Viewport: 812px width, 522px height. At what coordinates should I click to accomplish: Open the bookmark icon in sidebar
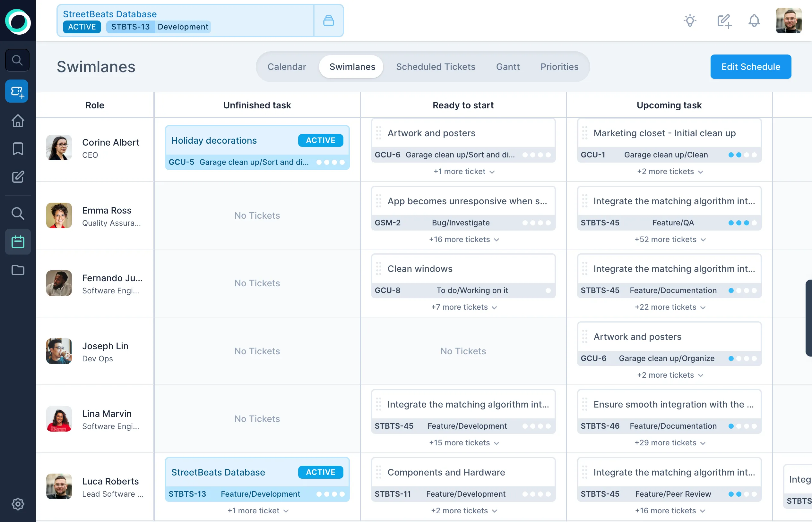tap(18, 149)
